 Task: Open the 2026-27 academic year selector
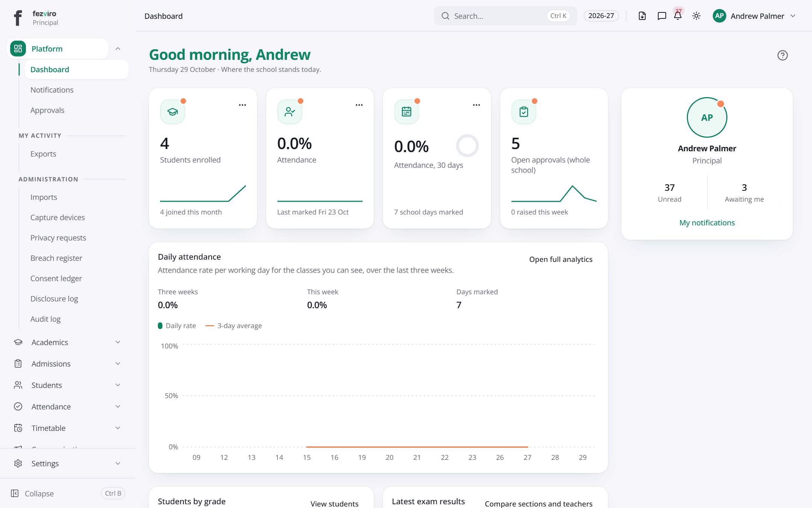pos(601,16)
